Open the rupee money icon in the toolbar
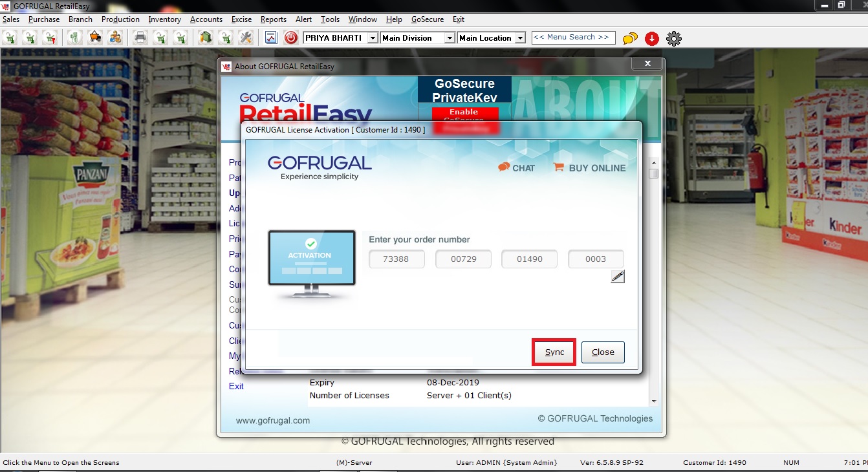868x472 pixels. click(x=74, y=38)
